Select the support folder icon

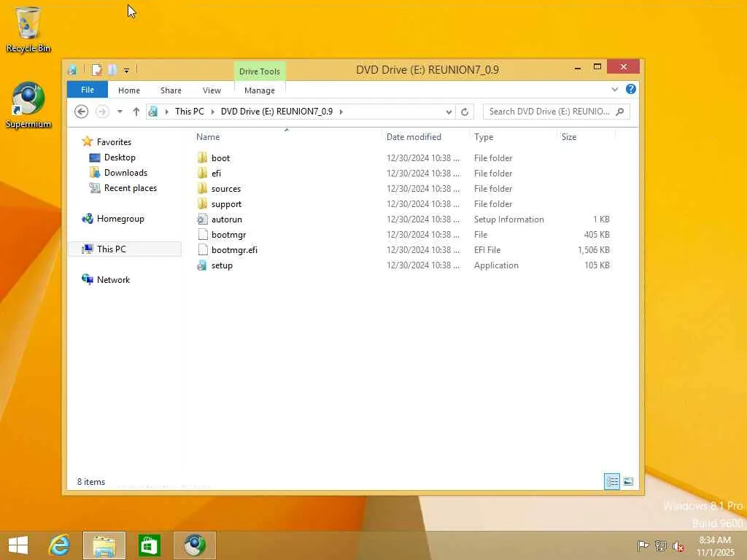[203, 204]
